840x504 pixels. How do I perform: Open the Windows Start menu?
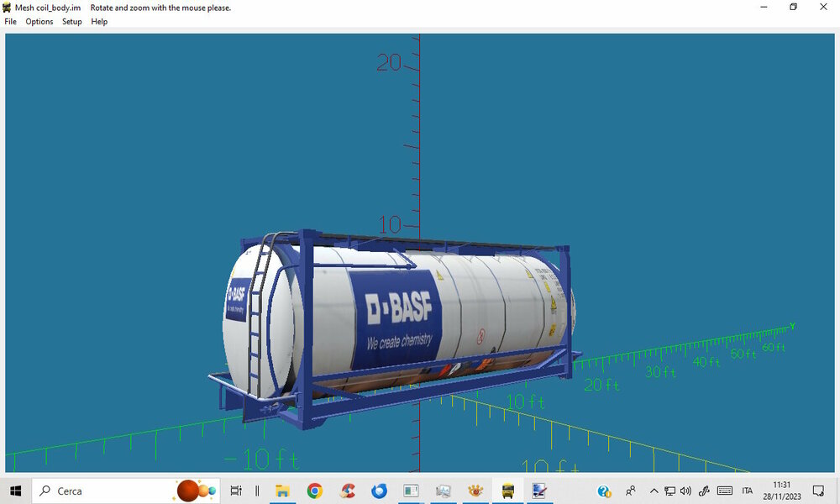click(15, 491)
